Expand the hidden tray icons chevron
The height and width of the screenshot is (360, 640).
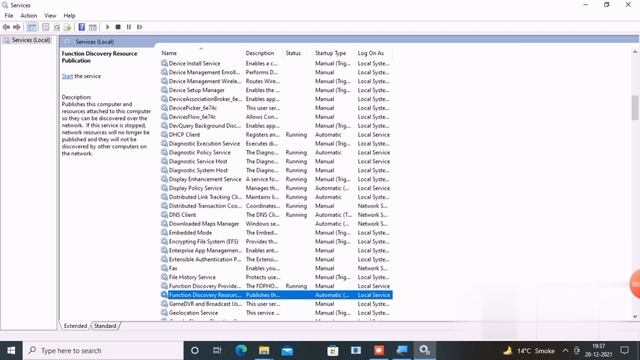click(565, 350)
